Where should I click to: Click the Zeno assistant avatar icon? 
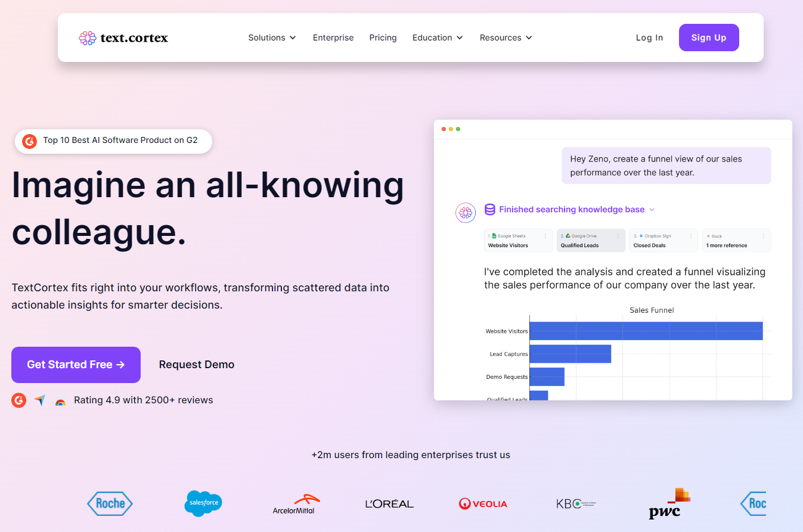[465, 213]
